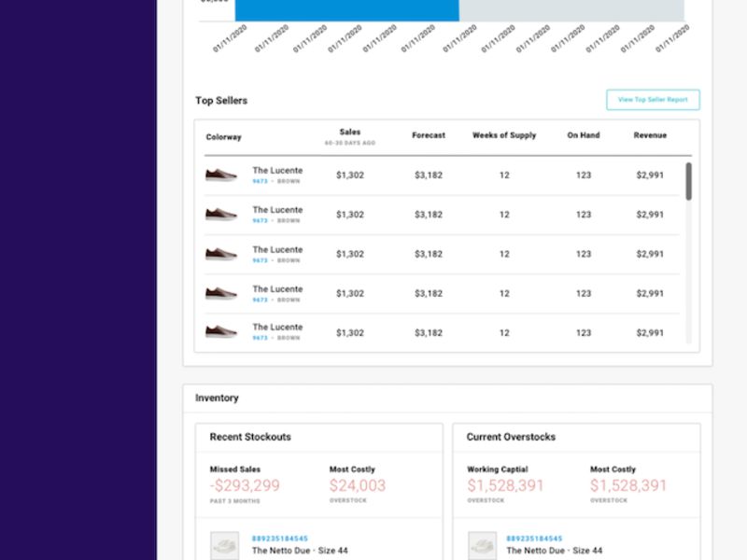
Task: Click the gray bar in the chart
Action: coord(571,10)
